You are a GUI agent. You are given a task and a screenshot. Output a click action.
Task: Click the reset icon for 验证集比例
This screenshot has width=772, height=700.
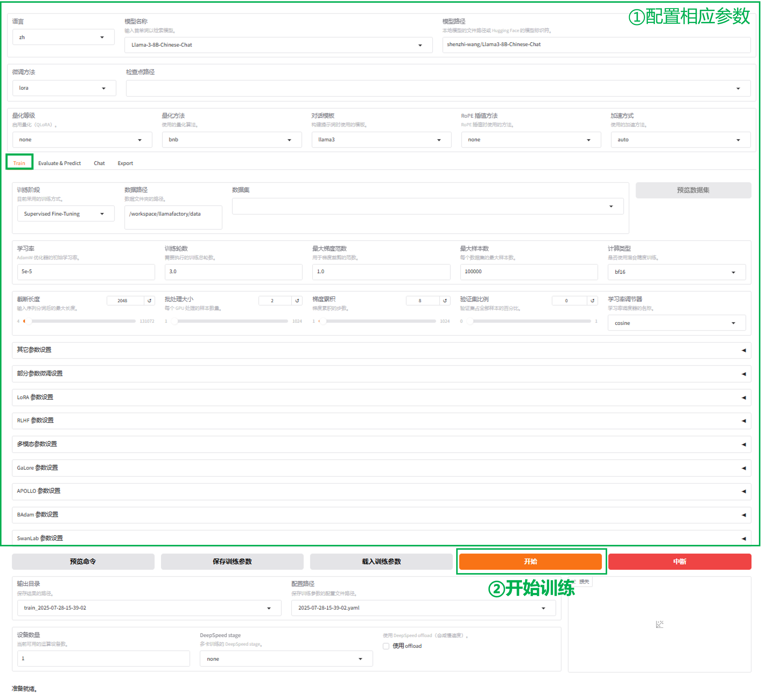[x=592, y=301]
